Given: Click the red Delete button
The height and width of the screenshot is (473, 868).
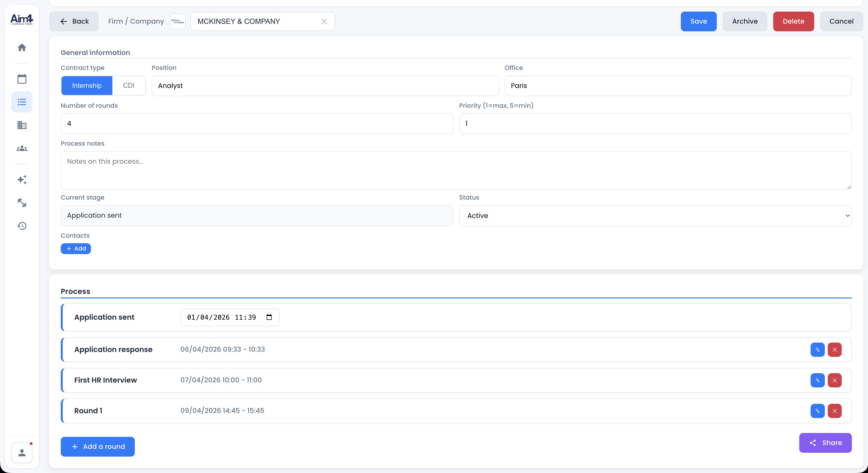Looking at the screenshot, I should [793, 21].
